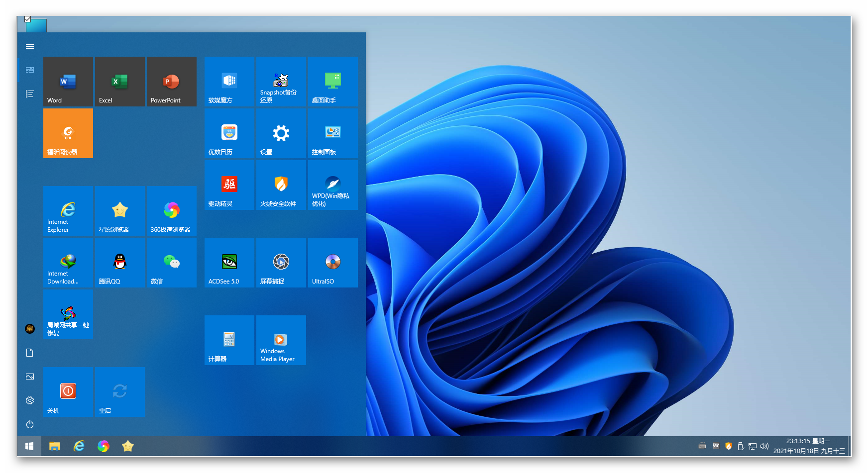The height and width of the screenshot is (473, 868).
Task: Open the Snapshot备份还原 tile
Action: [281, 82]
